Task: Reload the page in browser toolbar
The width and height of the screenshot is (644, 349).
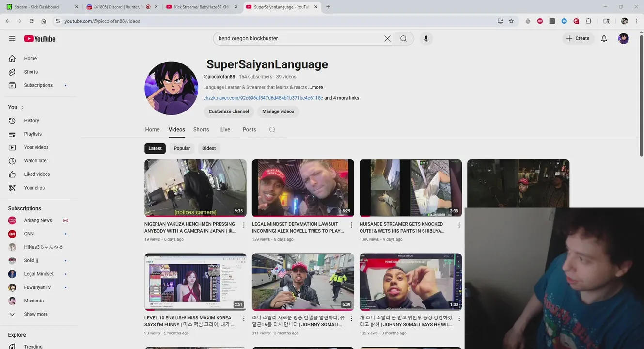Action: [31, 21]
